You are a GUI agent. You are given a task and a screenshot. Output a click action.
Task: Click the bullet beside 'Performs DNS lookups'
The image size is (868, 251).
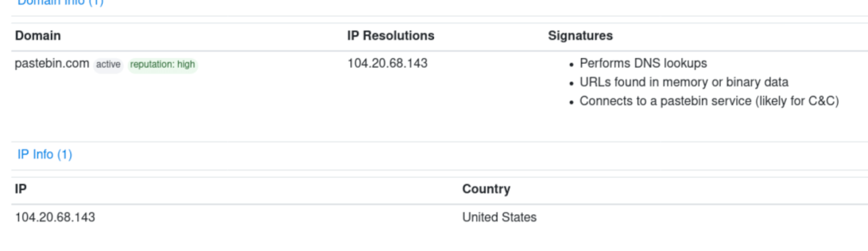coord(571,65)
